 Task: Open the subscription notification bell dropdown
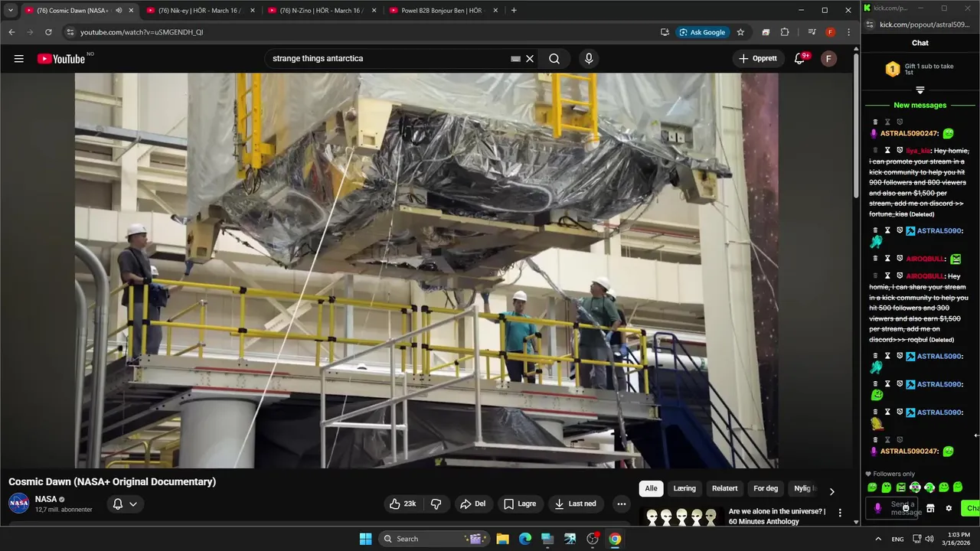click(125, 504)
